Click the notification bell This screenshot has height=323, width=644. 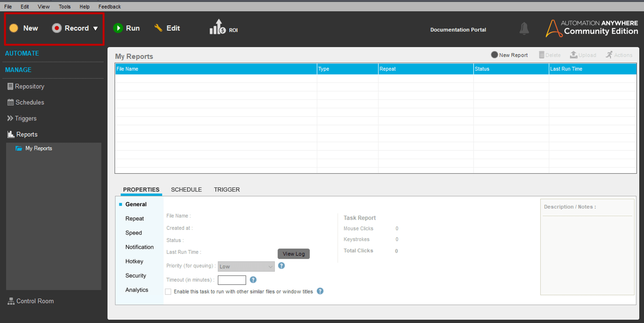click(x=524, y=29)
